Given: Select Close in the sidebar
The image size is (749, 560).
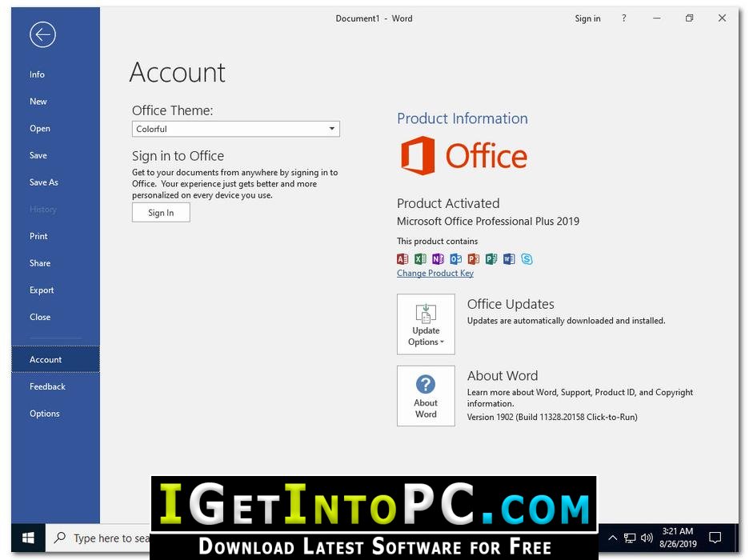Looking at the screenshot, I should 40,317.
